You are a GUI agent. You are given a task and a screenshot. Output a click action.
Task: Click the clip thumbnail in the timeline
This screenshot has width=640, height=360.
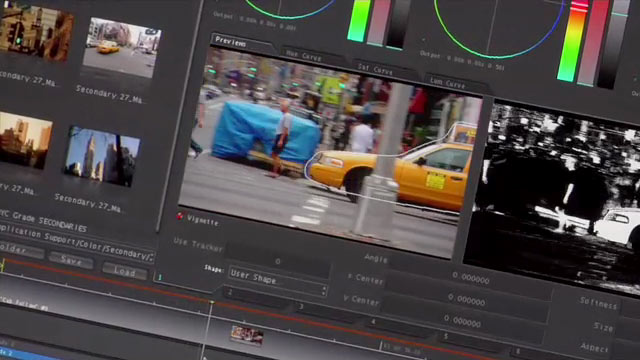(247, 335)
